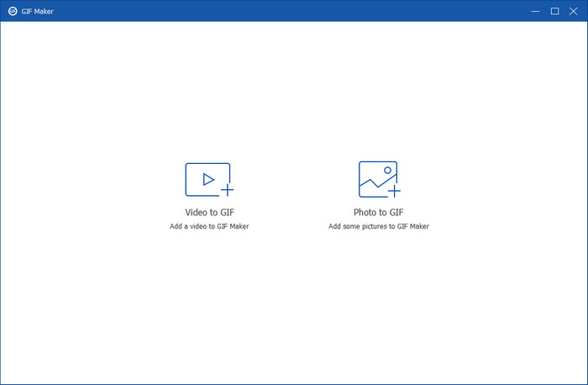Close the GIF Maker window
The height and width of the screenshot is (385, 588).
(575, 11)
